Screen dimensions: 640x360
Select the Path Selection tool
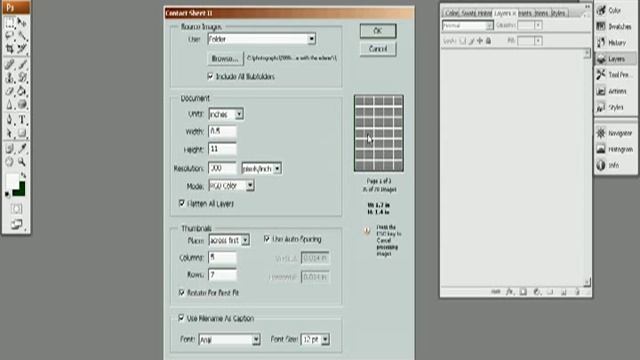[10, 133]
